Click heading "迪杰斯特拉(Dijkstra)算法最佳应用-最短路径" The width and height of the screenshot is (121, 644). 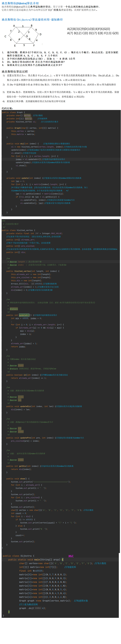(x=32, y=19)
